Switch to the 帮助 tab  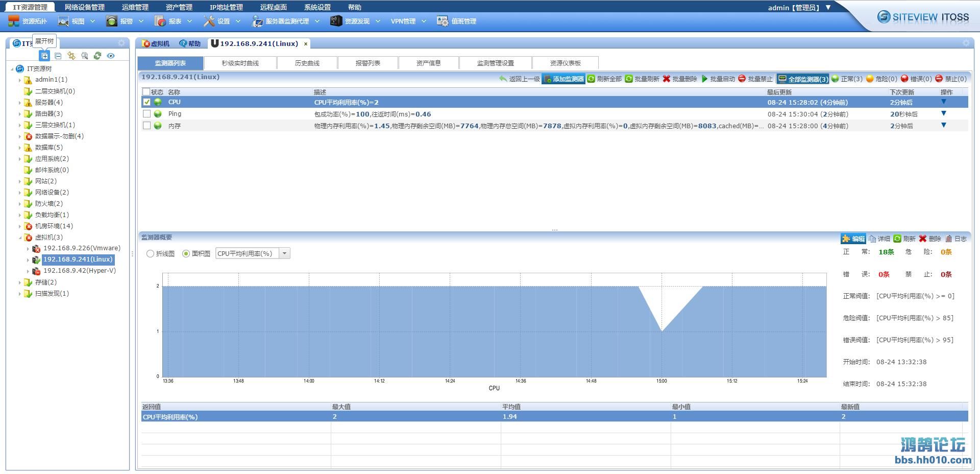190,43
